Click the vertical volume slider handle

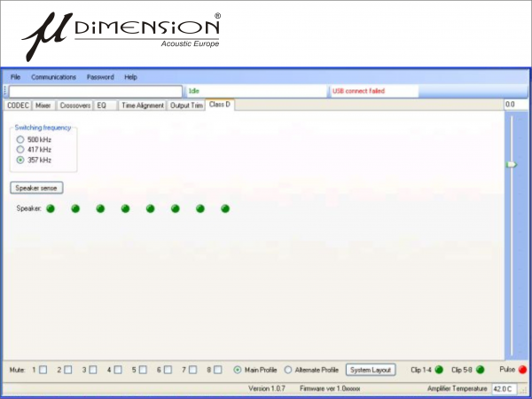point(511,165)
